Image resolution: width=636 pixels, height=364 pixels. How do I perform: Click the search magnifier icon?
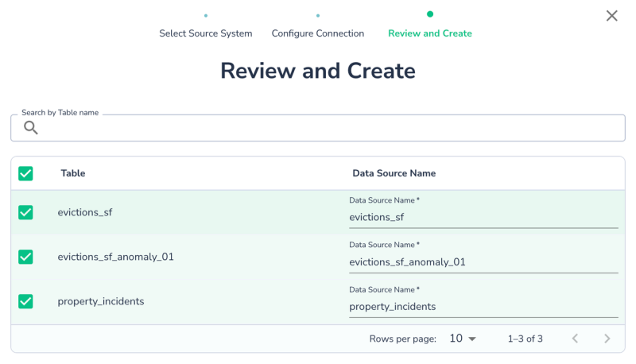pos(31,128)
